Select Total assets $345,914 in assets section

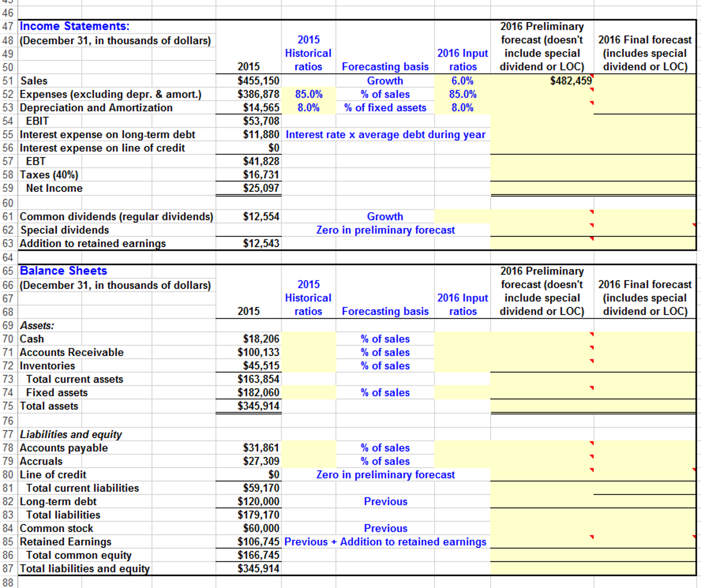tap(258, 406)
